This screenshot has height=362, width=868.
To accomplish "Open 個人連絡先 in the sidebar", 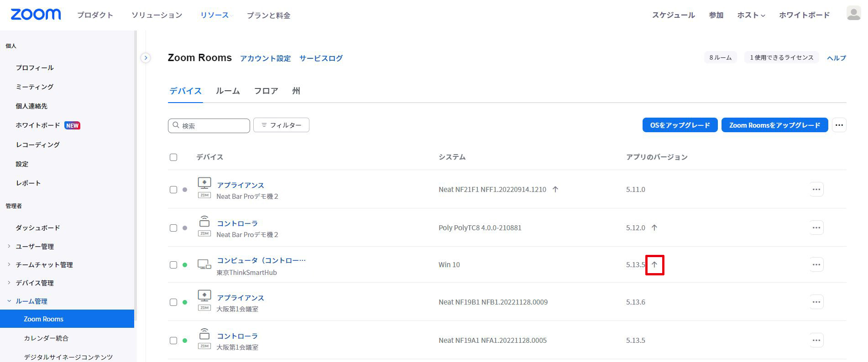I will coord(31,106).
